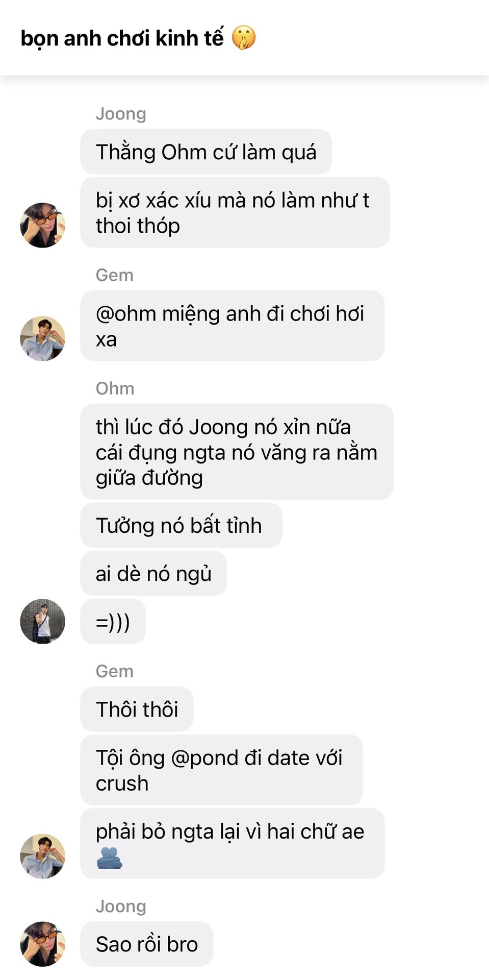
Task: Open Ohm's avatar beside the "=)))" message
Action: [42, 621]
